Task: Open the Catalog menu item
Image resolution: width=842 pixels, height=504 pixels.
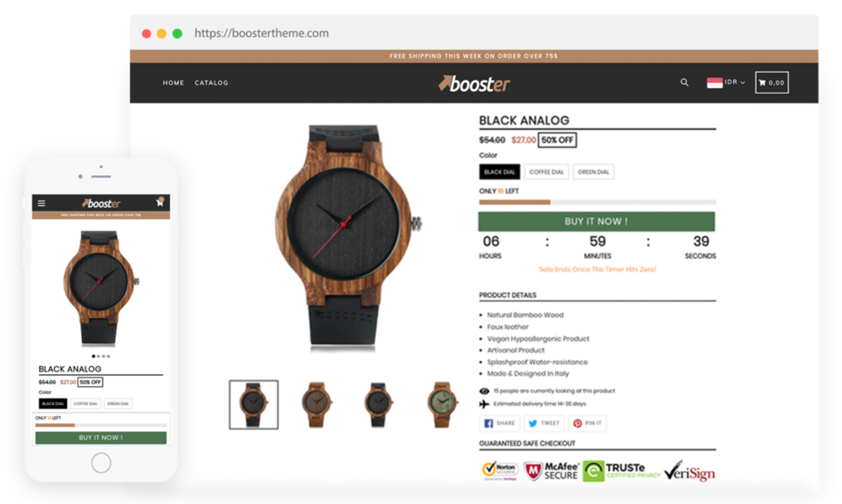Action: 211,83
